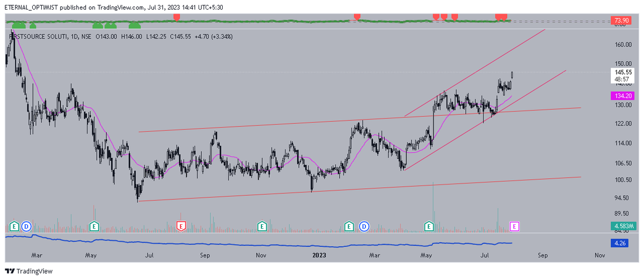Click the +4.70 (+3.34%) change value
The image size is (644, 280).
tap(214, 36)
